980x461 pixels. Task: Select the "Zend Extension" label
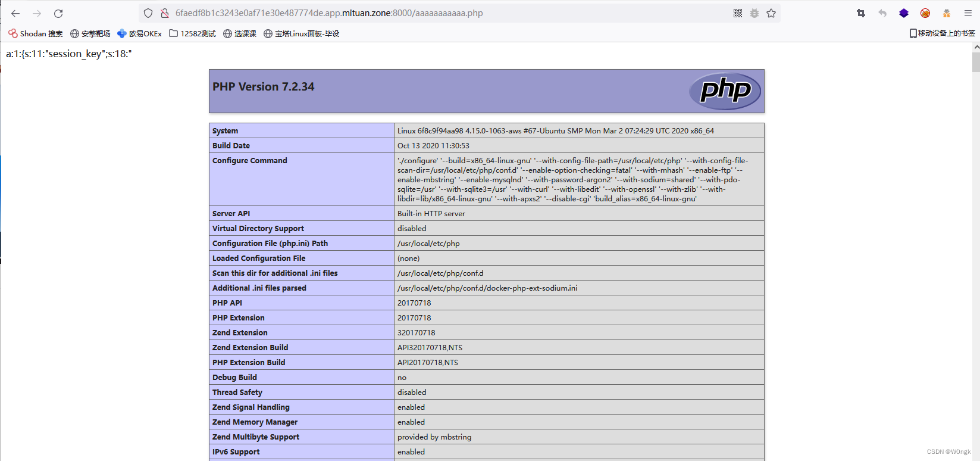pyautogui.click(x=240, y=333)
